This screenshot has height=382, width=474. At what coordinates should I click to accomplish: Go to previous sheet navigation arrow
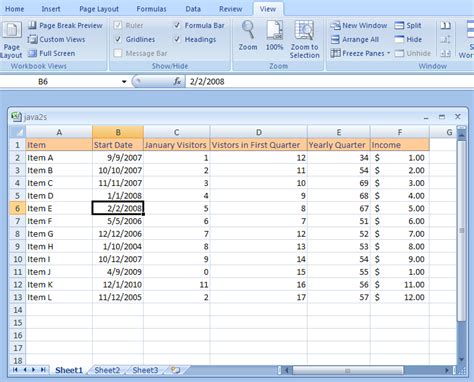pos(24,370)
